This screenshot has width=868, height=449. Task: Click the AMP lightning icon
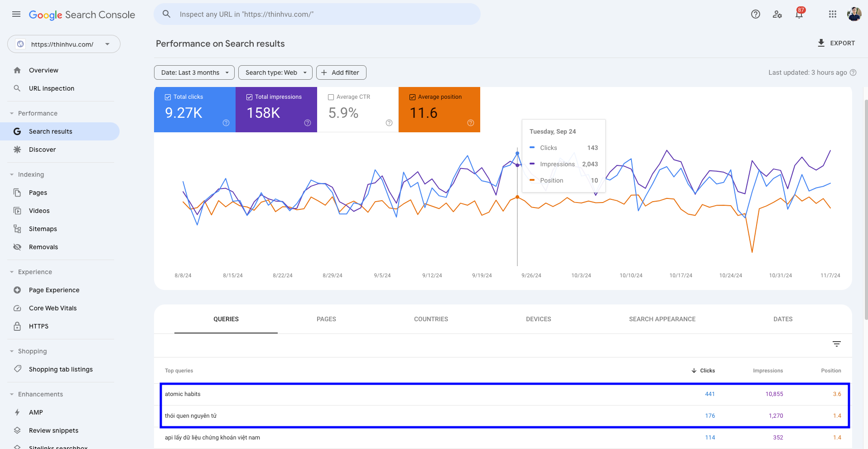17,412
